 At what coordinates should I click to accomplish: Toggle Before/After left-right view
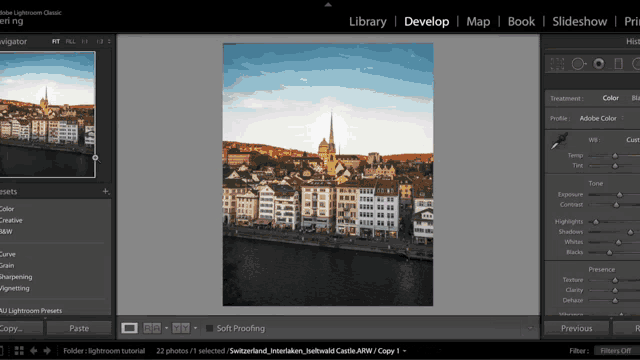(x=152, y=328)
